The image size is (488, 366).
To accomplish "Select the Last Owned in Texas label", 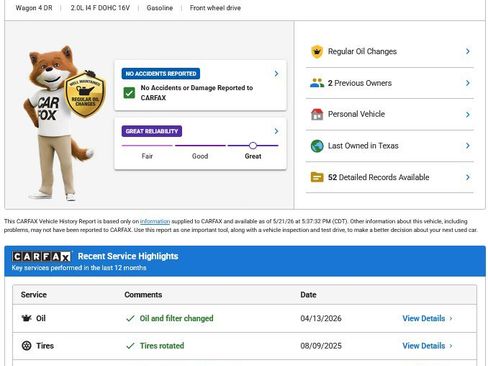I will tap(363, 146).
